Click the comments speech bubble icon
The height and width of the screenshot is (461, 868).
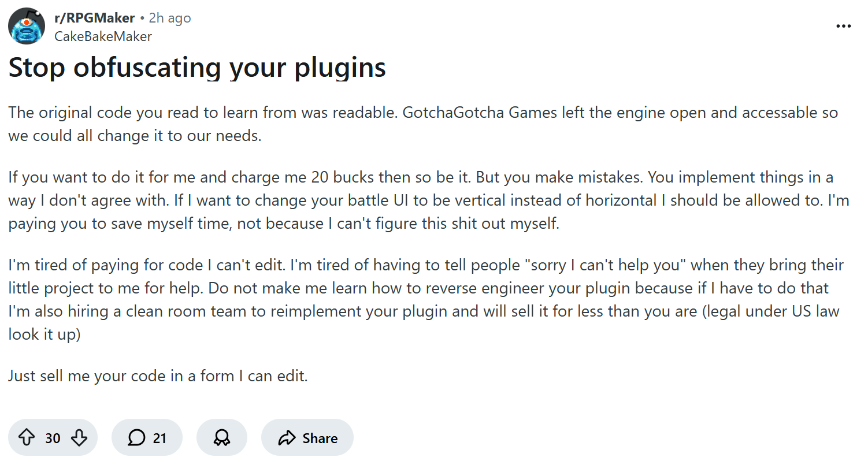(x=136, y=438)
